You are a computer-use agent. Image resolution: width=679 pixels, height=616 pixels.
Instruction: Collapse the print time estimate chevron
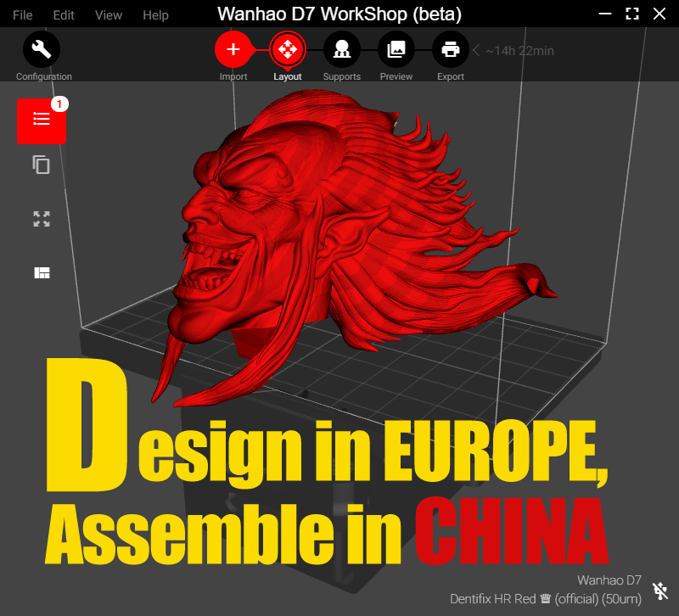click(476, 51)
